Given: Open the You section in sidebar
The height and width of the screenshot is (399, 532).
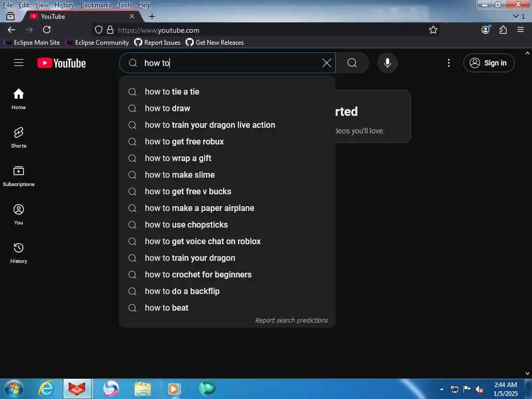Looking at the screenshot, I should point(19,214).
